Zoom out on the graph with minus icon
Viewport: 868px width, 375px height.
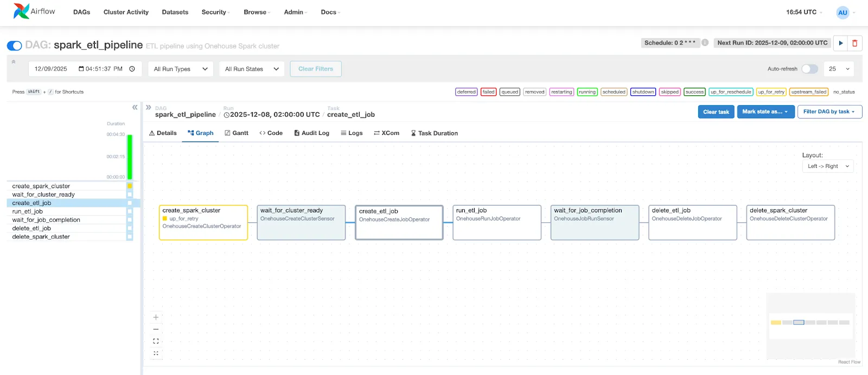click(156, 329)
